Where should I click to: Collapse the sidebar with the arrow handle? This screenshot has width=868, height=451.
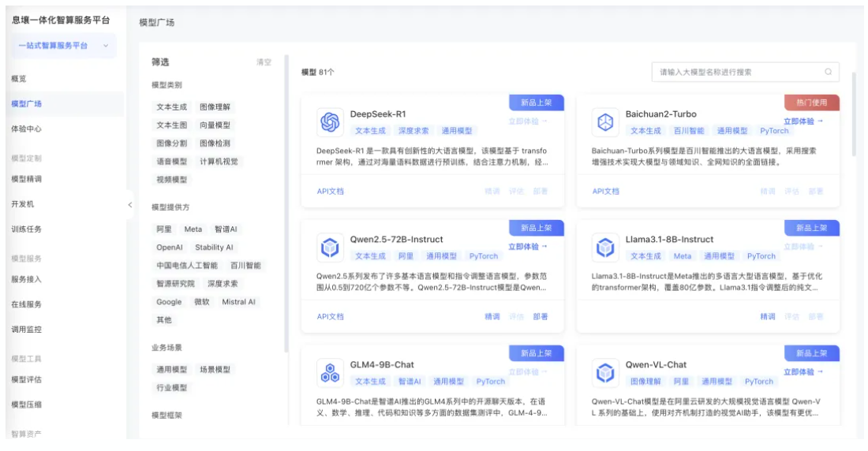point(130,205)
